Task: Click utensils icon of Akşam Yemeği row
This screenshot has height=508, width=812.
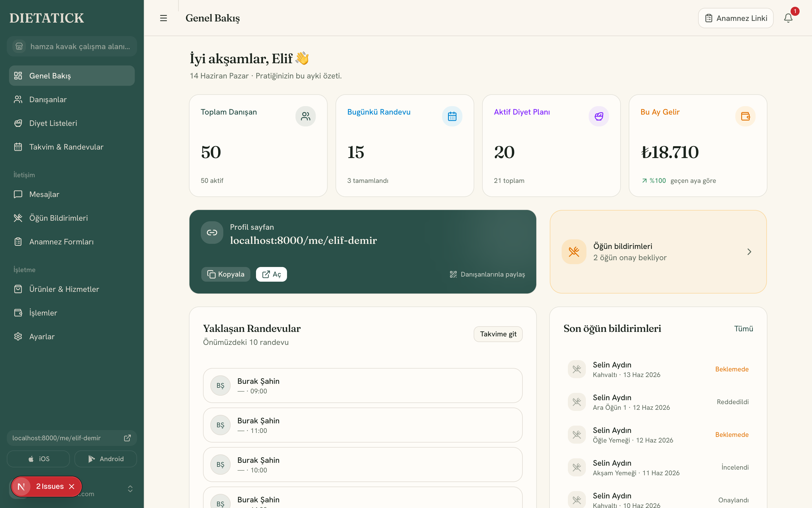Action: (x=577, y=467)
